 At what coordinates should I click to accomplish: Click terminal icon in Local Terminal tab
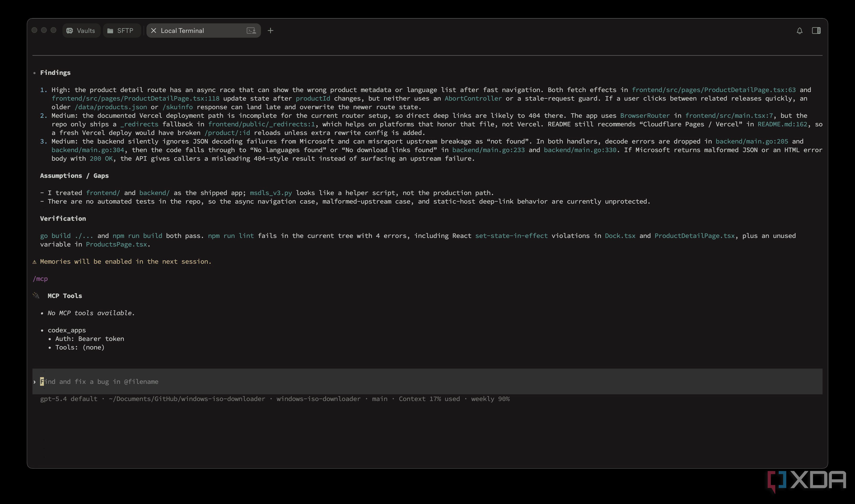coord(251,31)
